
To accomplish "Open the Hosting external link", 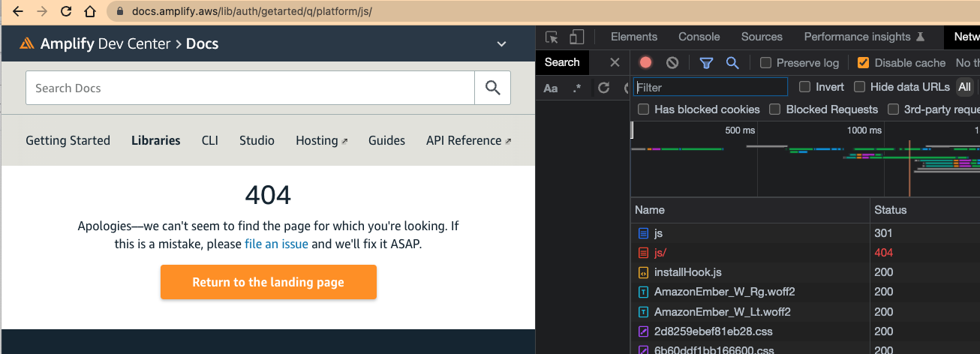I will [321, 140].
